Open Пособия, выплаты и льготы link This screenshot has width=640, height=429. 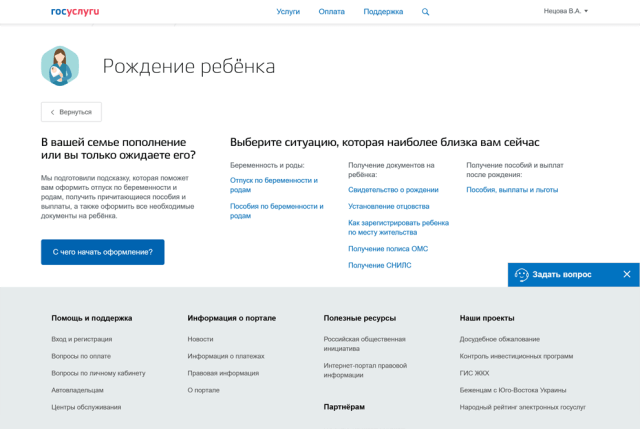pos(512,190)
